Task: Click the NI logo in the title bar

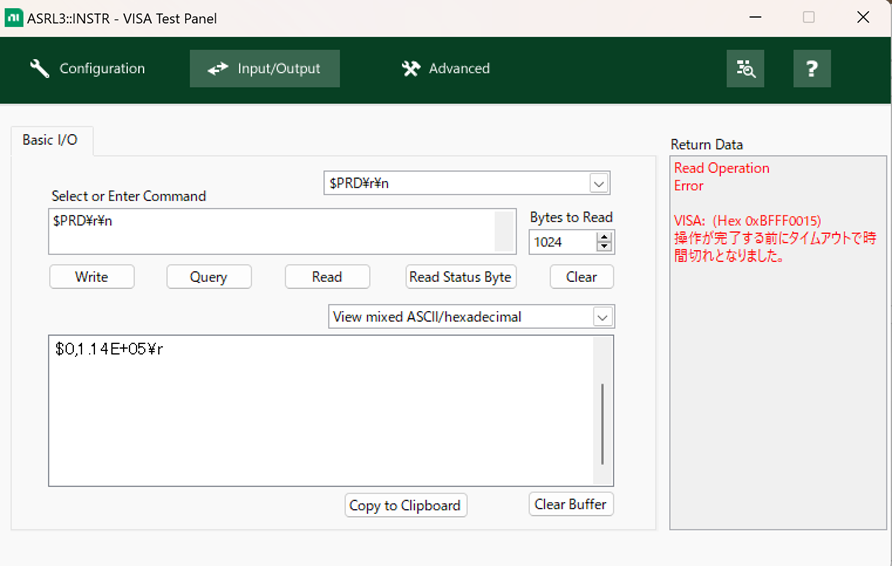Action: click(14, 18)
